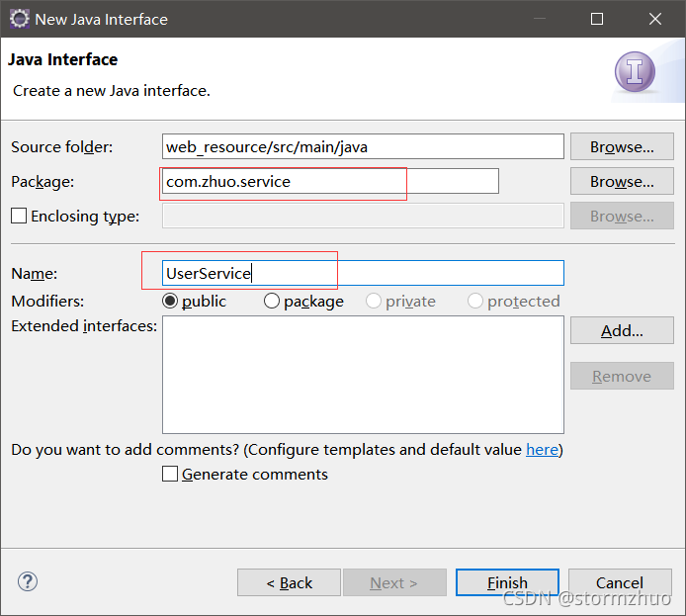The height and width of the screenshot is (616, 686).
Task: Click inside the Extended interfaces list
Action: [363, 375]
